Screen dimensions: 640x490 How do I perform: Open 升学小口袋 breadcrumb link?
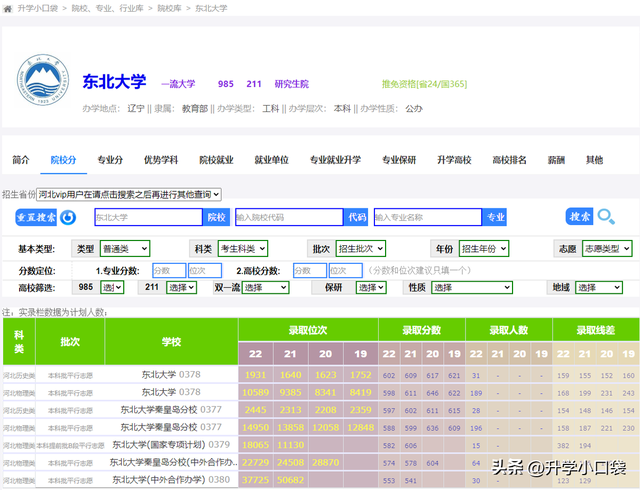38,8
